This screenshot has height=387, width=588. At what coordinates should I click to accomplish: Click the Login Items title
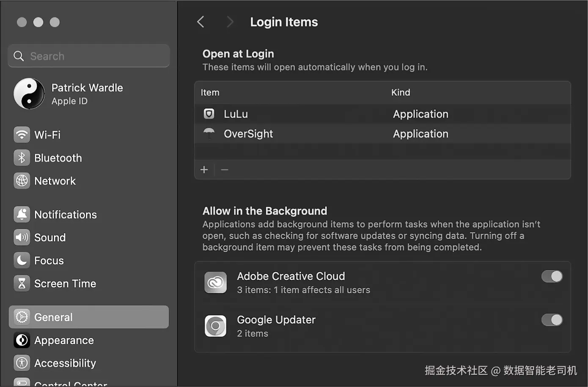point(284,22)
